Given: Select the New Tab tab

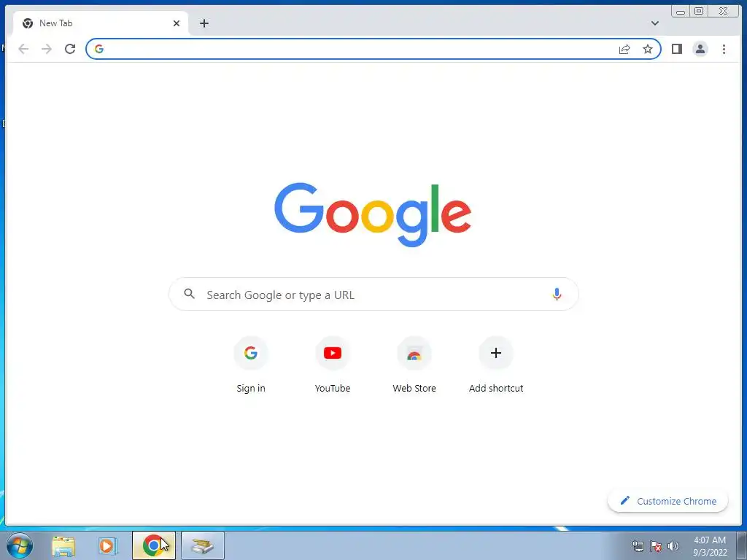Looking at the screenshot, I should (x=101, y=23).
